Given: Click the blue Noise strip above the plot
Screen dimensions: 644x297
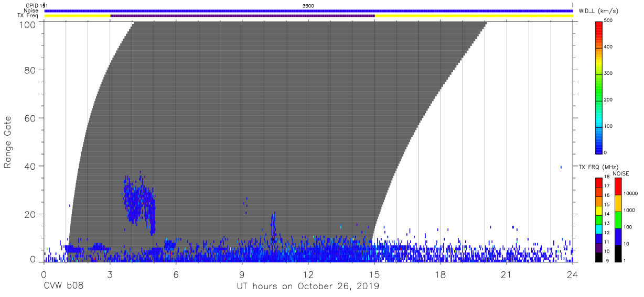Looking at the screenshot, I should [308, 10].
